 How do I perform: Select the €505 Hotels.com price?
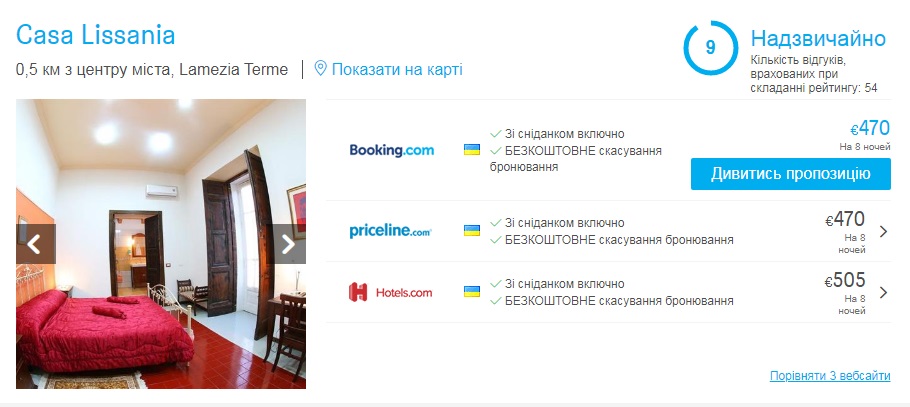point(845,280)
